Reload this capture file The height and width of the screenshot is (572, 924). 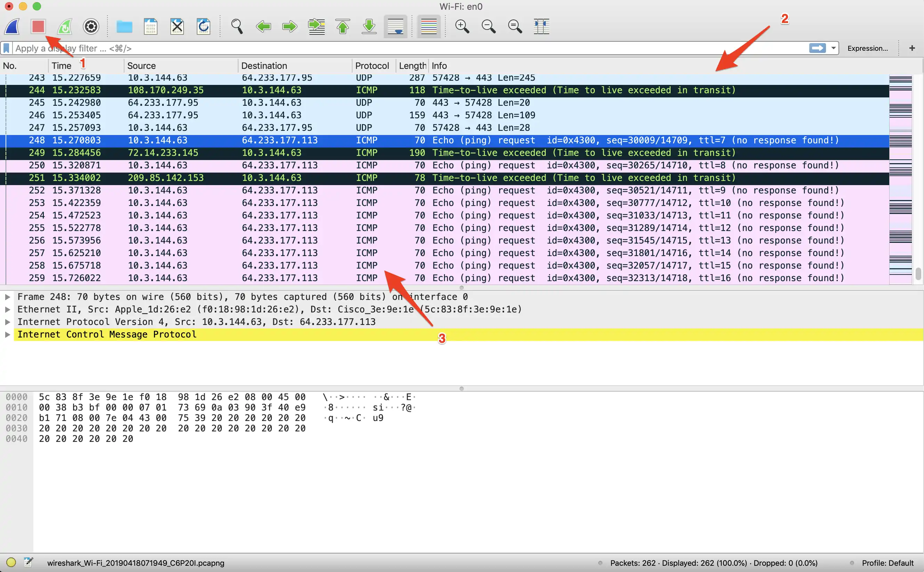(x=203, y=26)
